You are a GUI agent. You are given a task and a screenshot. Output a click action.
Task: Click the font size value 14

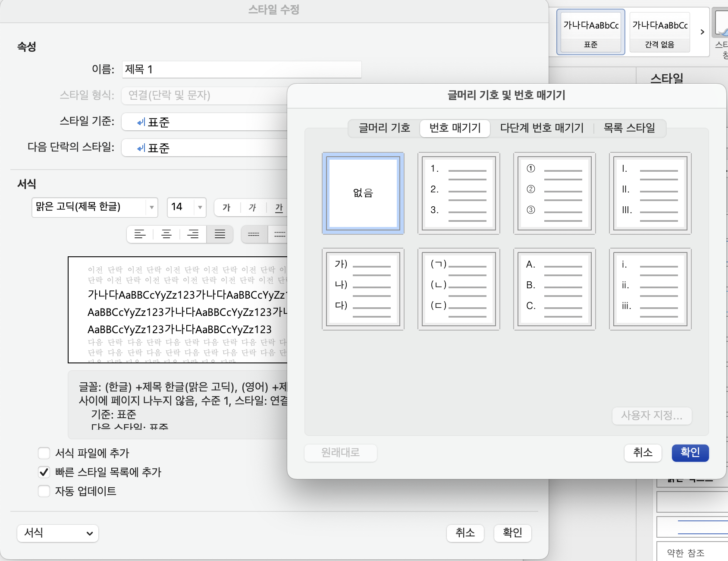[x=181, y=208]
